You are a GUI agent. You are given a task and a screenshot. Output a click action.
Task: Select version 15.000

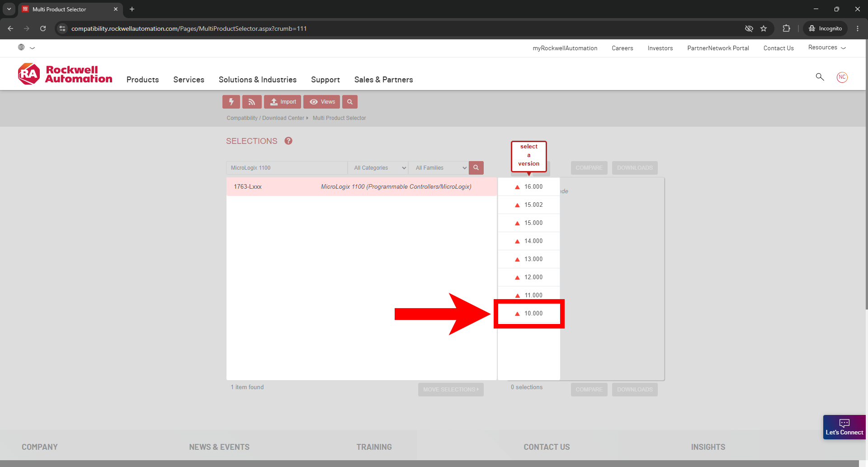point(529,223)
